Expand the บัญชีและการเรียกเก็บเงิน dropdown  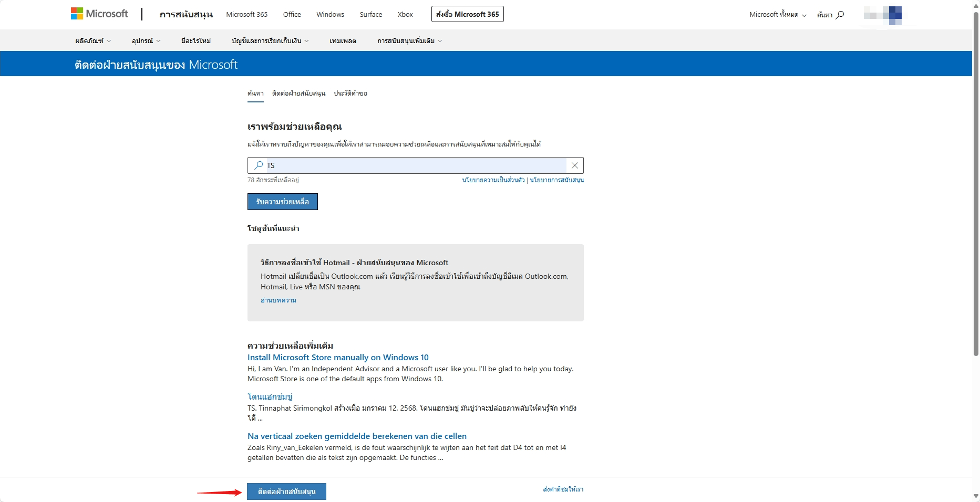tap(270, 41)
